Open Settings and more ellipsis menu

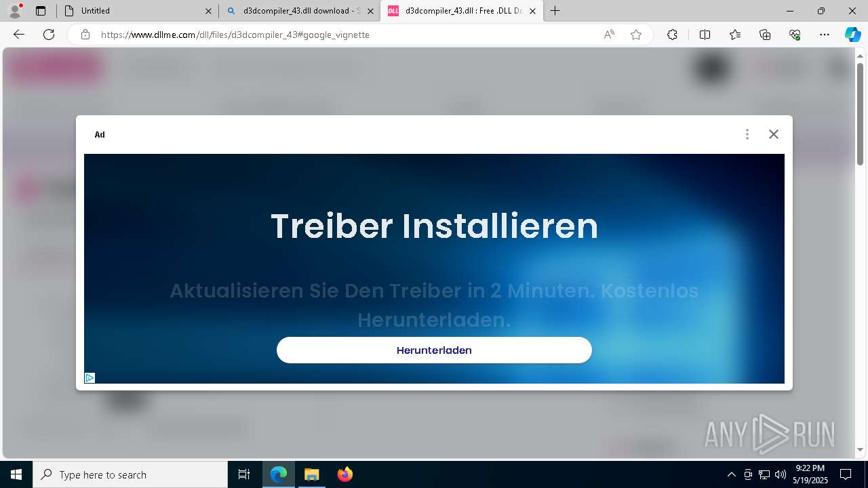click(x=825, y=35)
